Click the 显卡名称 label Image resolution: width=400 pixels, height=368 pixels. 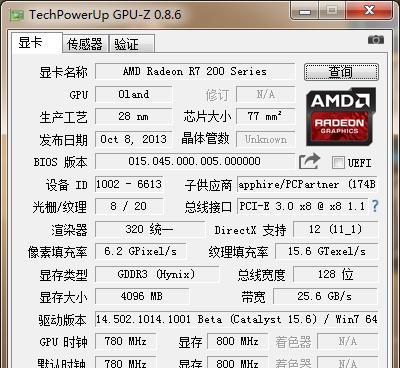pos(63,72)
